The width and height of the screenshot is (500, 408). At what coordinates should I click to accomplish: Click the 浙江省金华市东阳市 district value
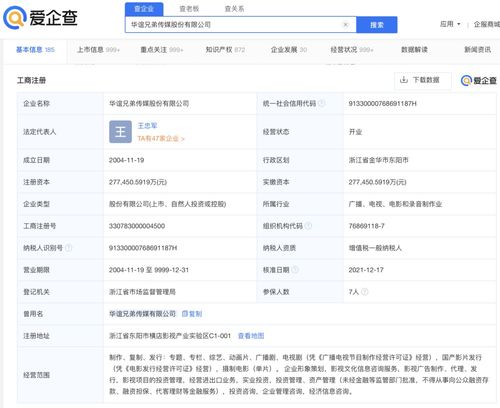pos(378,160)
